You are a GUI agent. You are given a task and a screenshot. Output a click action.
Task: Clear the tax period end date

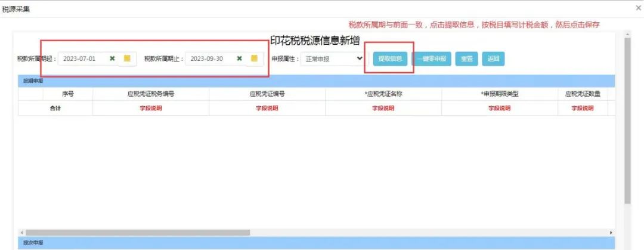coord(239,58)
